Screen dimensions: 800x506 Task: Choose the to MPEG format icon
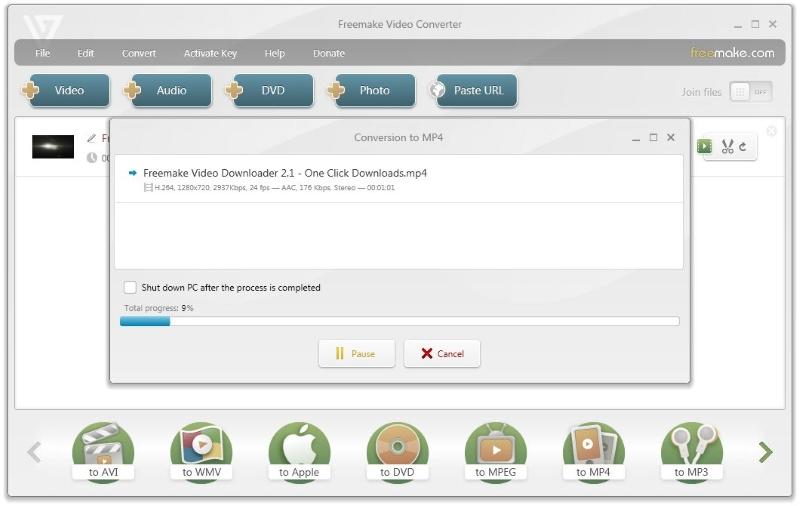tap(495, 451)
